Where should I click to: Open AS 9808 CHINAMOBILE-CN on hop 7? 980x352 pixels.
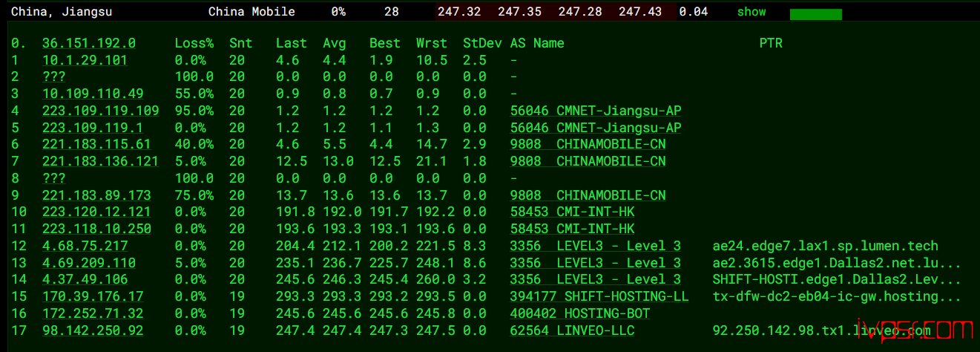click(588, 161)
